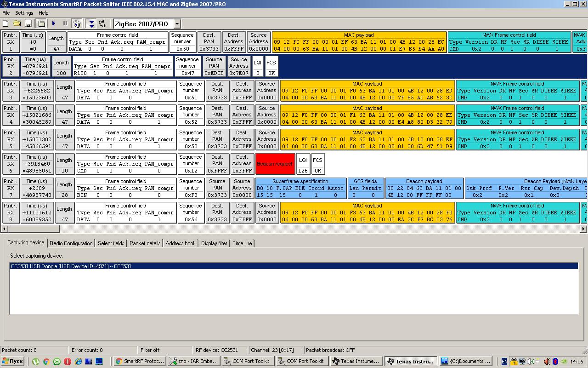
Task: Click the P.nbr. RX 4 packet cell
Action: point(11,115)
